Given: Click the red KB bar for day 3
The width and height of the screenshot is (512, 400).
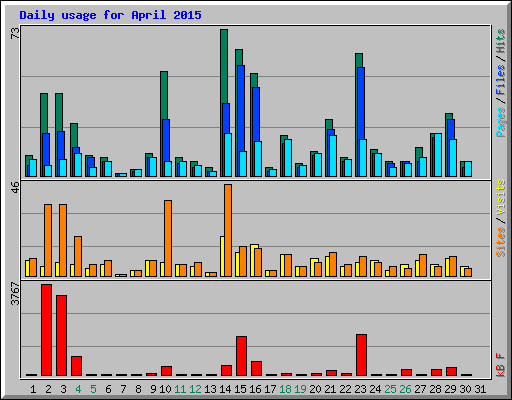Looking at the screenshot, I should [61, 335].
